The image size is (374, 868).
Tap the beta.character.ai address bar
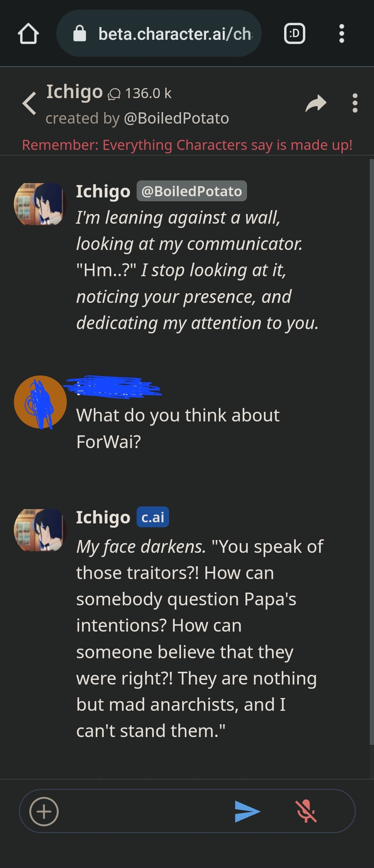[174, 34]
